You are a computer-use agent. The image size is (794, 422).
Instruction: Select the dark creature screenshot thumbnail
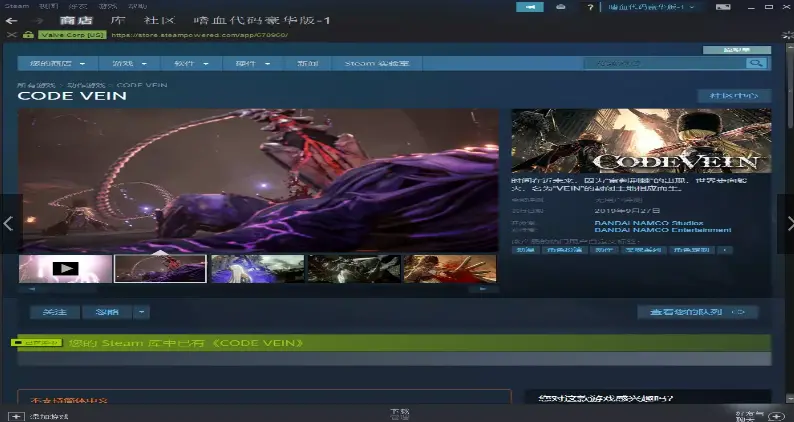coord(354,268)
